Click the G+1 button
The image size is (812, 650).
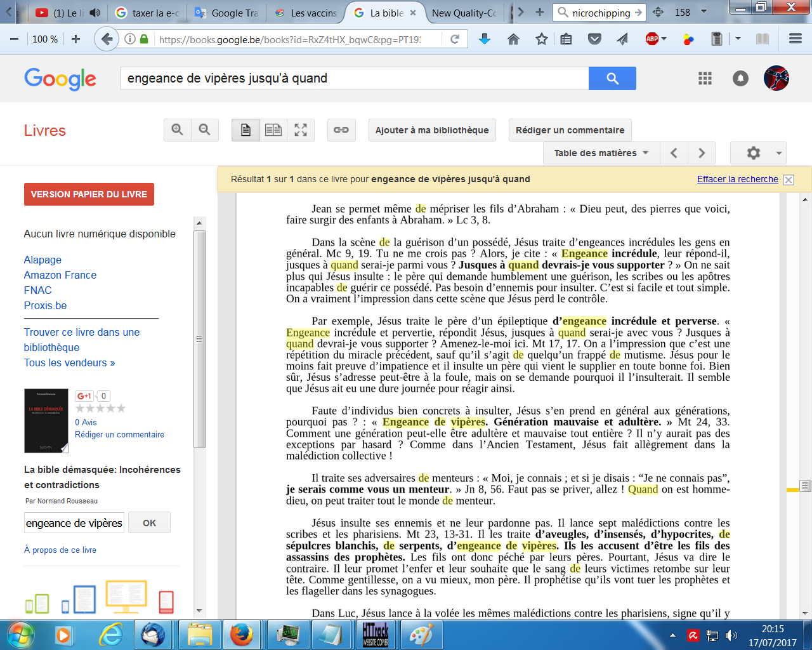84,395
